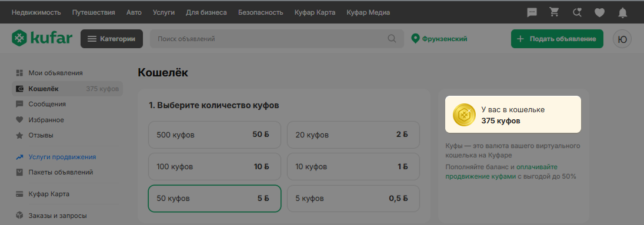This screenshot has height=225, width=644.
Task: Click the Куфар Карта card icon
Action: [19, 194]
